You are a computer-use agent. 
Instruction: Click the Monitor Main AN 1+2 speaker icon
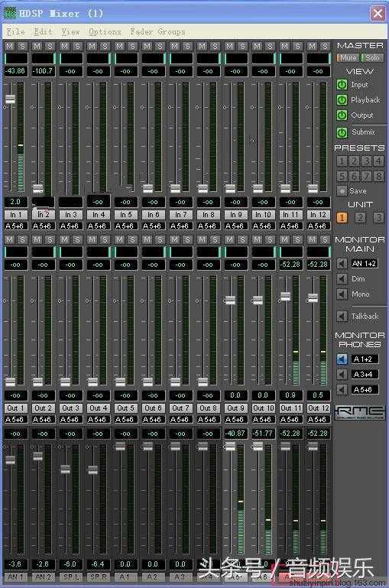[342, 264]
